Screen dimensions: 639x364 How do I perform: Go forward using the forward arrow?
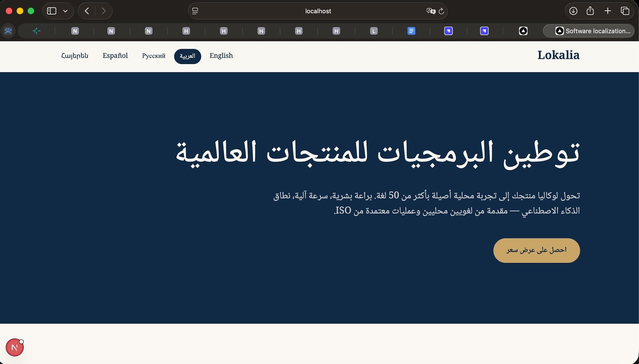click(x=104, y=11)
